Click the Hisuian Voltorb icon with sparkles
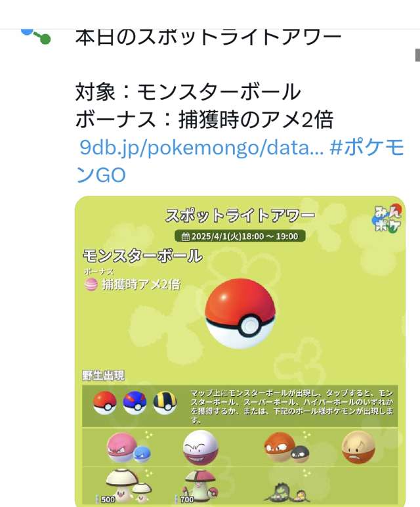The width and height of the screenshot is (420, 507). point(286,448)
